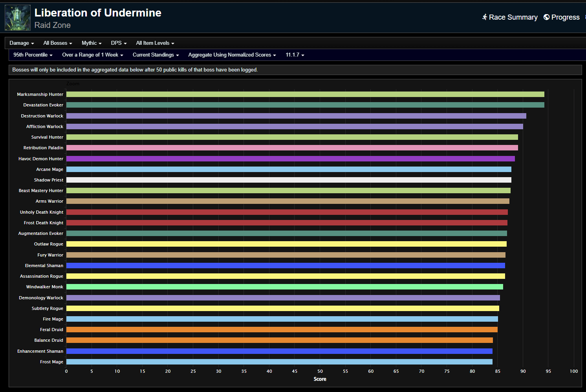Open the Current Standings dropdown
Screen dimensions: 586x392
pos(156,55)
